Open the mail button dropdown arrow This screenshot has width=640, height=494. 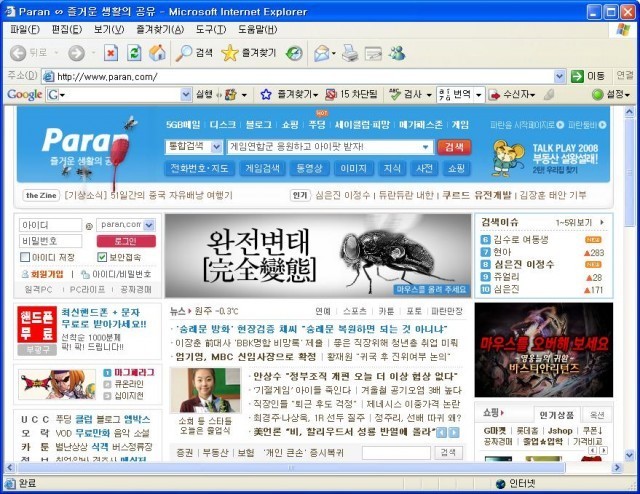tap(333, 53)
